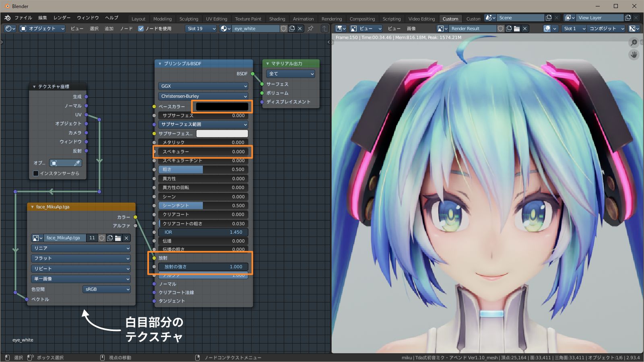Click the Roughness slider

[203, 170]
